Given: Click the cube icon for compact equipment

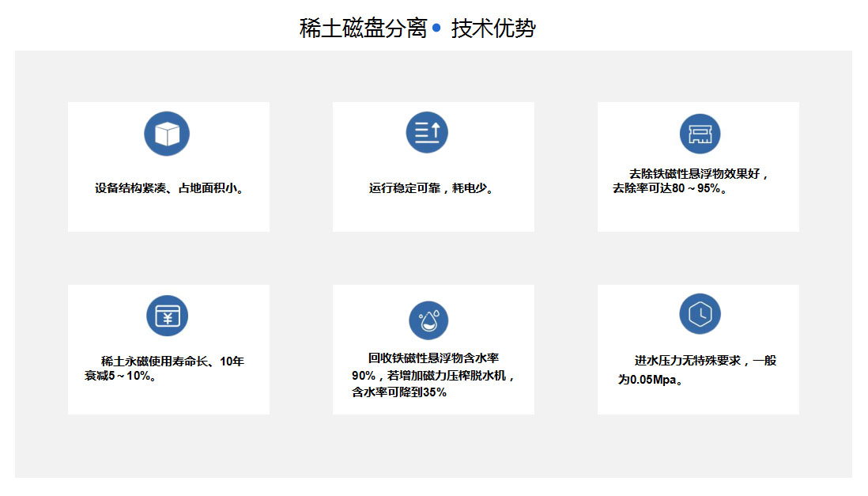Looking at the screenshot, I should click(167, 134).
